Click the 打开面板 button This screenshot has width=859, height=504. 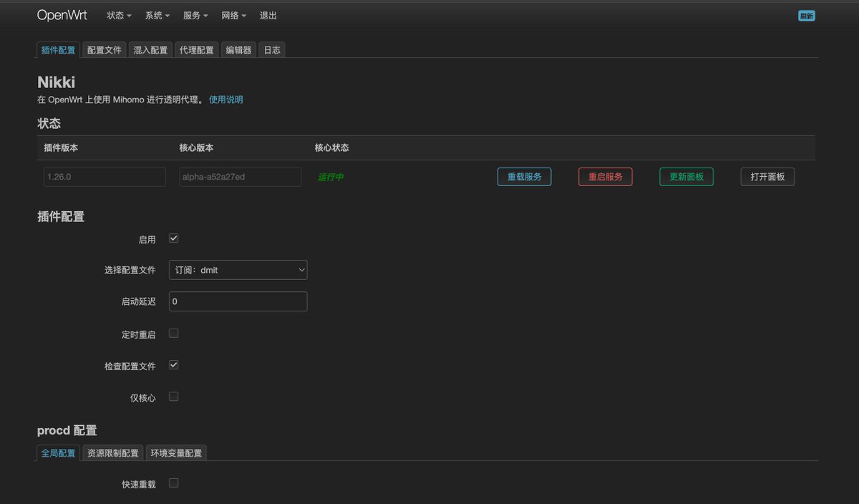point(767,177)
